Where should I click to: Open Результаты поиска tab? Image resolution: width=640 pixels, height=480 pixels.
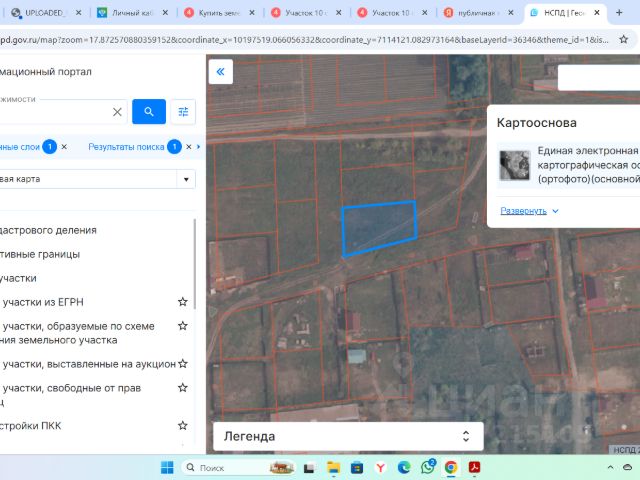pyautogui.click(x=126, y=147)
